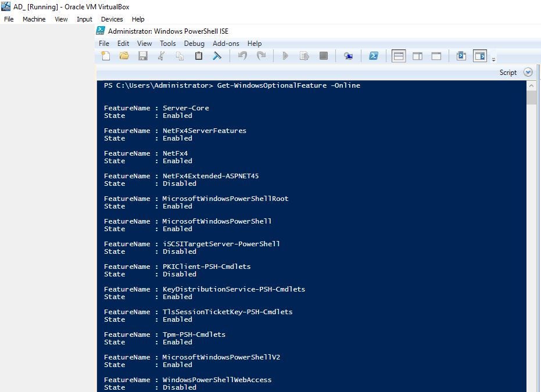Paste from the clipboard icon
This screenshot has width=541, height=392.
198,56
